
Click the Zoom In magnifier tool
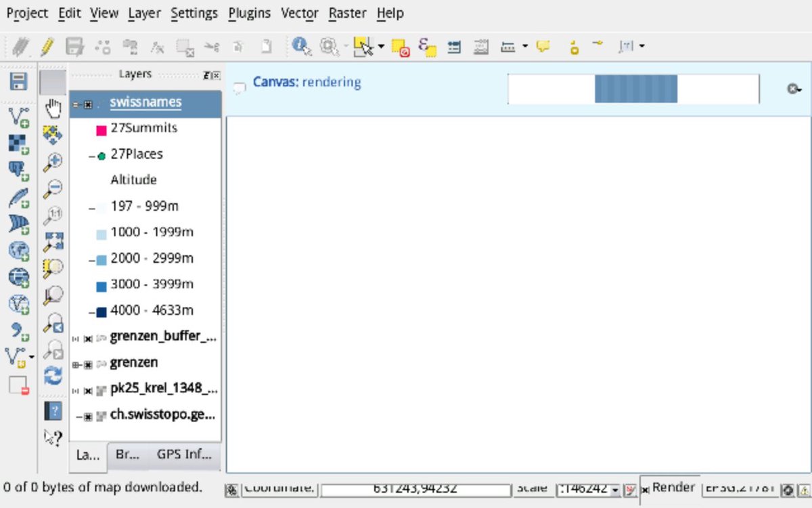[x=53, y=162]
